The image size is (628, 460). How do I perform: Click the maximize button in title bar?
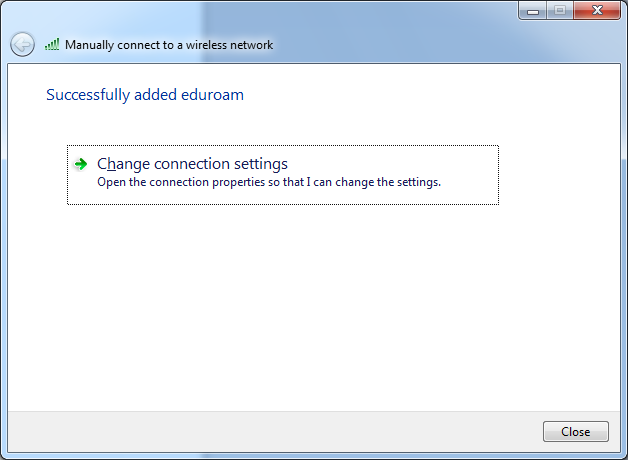click(x=559, y=10)
